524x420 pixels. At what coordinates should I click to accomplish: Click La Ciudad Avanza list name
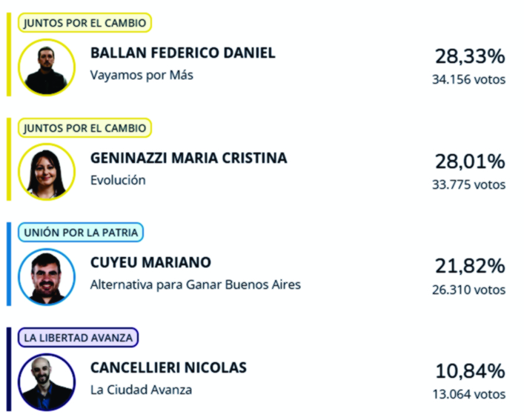pos(141,390)
